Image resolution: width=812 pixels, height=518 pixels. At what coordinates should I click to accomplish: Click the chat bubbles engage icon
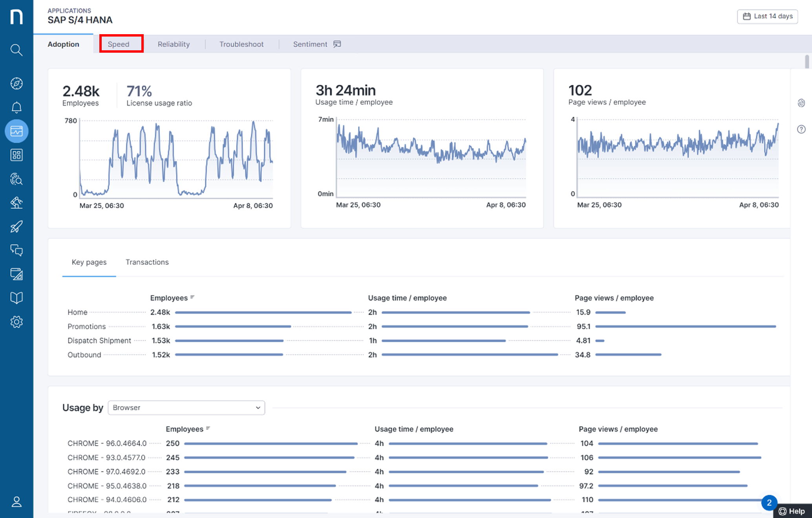point(16,250)
